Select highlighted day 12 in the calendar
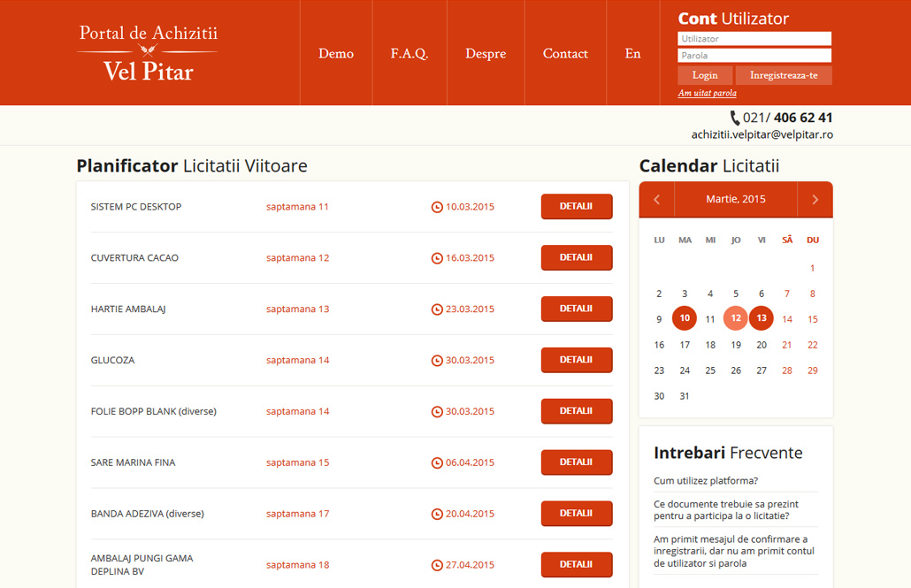The height and width of the screenshot is (588, 911). pyautogui.click(x=736, y=317)
